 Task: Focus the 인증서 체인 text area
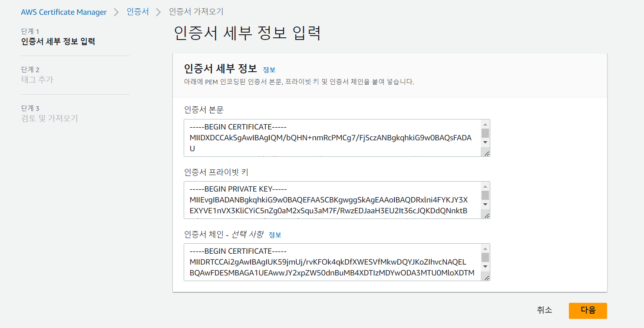(x=337, y=262)
